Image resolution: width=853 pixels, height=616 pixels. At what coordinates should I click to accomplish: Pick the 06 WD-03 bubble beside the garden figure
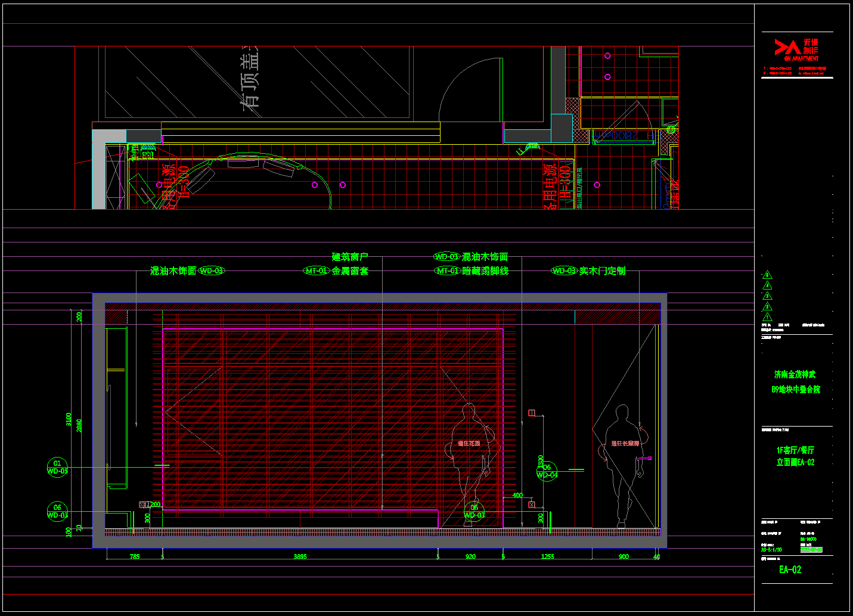coord(474,512)
